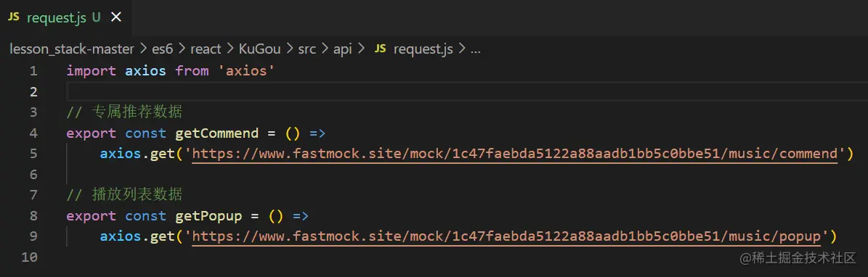Open the es6 breadcrumb segment
This screenshot has width=868, height=277.
(162, 49)
